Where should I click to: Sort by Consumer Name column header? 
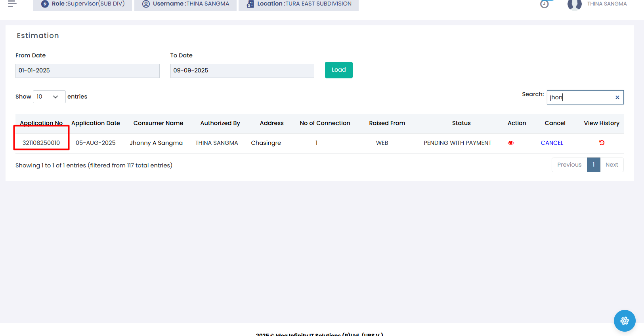158,123
